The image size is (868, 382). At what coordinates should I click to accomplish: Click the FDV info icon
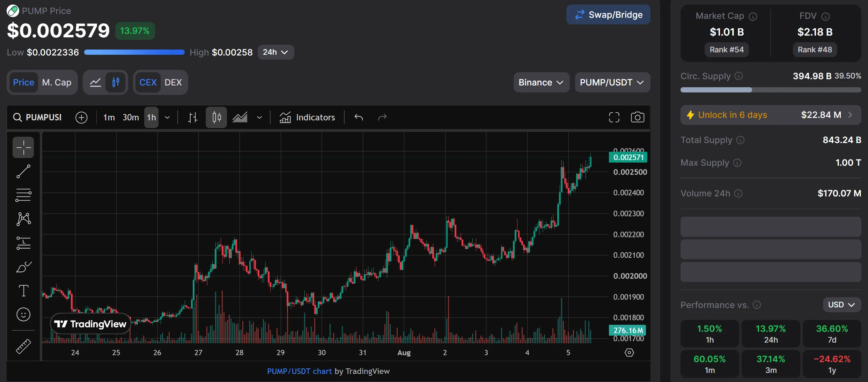pos(825,16)
